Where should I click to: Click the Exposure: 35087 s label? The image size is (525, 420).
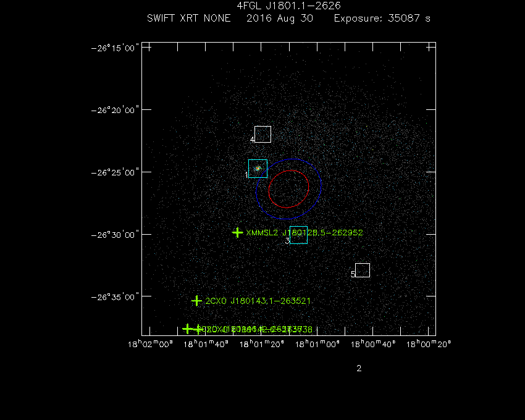coord(382,19)
